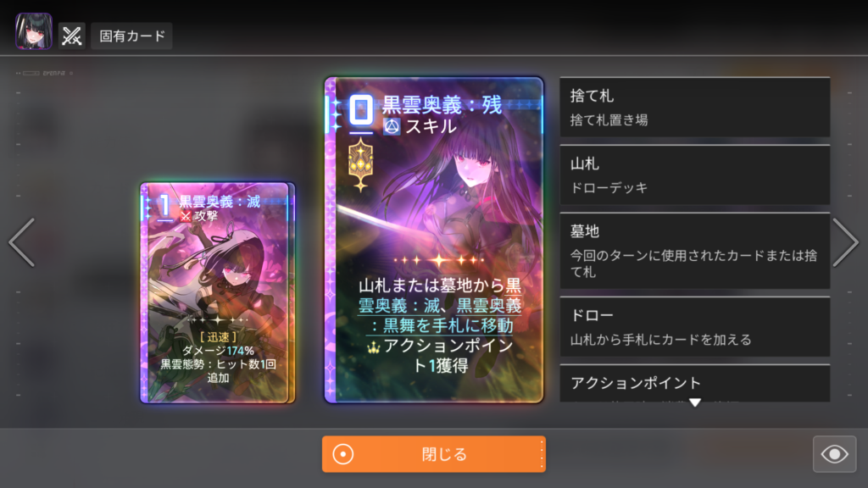Select the 黒雲奥義：滅 small card thumbnail
The height and width of the screenshot is (488, 868).
coord(217,292)
